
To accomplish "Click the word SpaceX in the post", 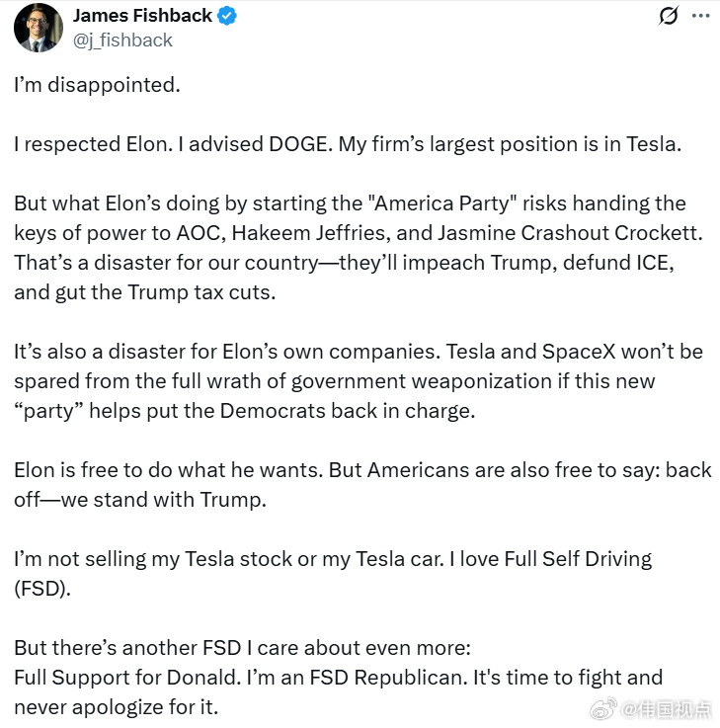I will coord(579,352).
